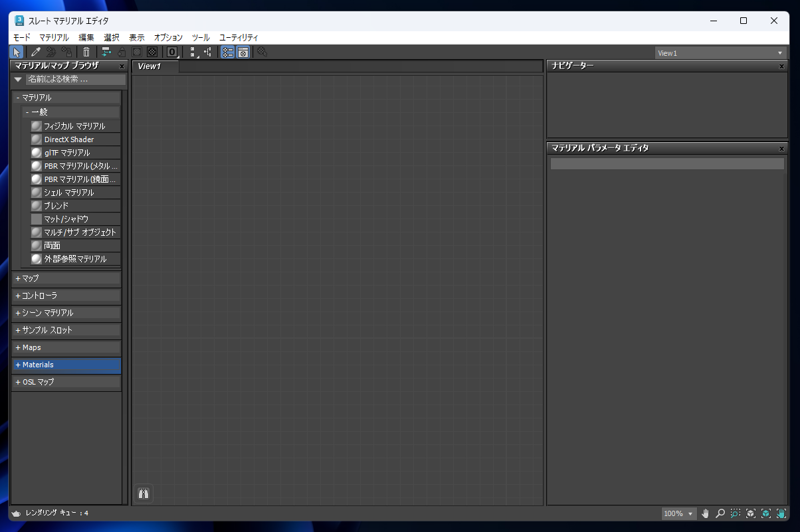The image size is (800, 532).
Task: Select シェル マテリアル entry
Action: pyautogui.click(x=75, y=192)
